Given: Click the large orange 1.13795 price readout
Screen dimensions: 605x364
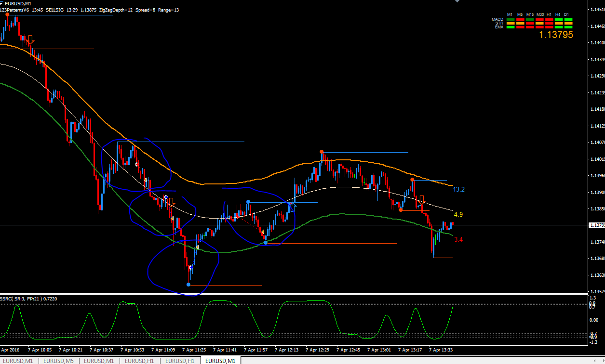Looking at the screenshot, I should [x=556, y=35].
